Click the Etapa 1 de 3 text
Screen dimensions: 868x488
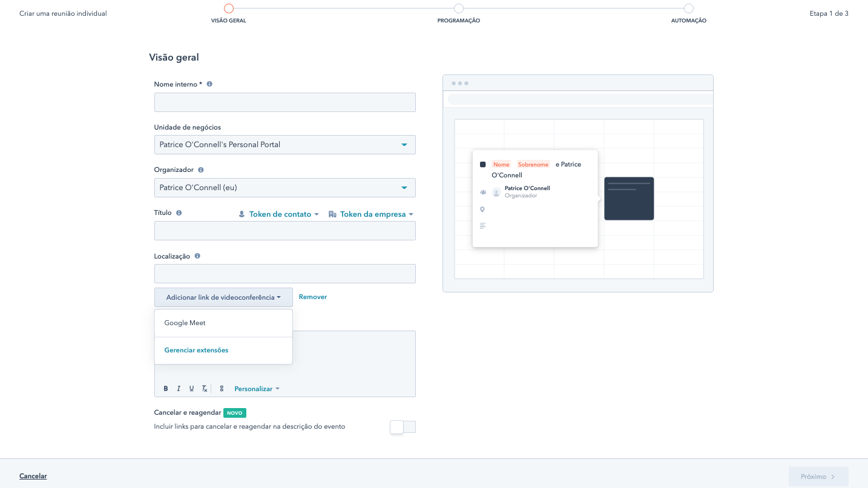[829, 13]
